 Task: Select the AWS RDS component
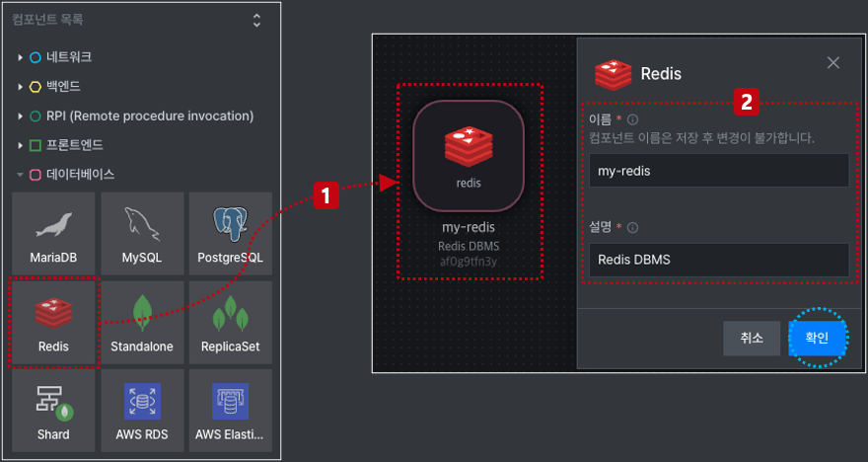pos(142,410)
